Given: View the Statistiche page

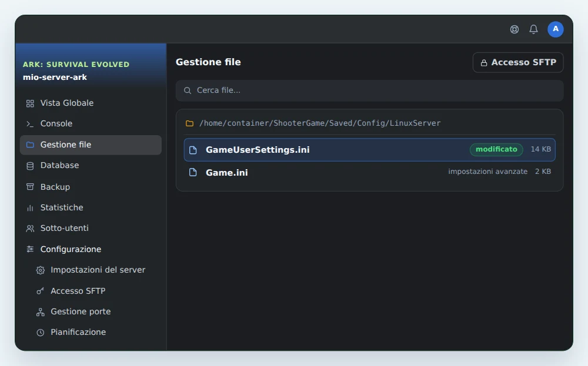Looking at the screenshot, I should coord(91,207).
